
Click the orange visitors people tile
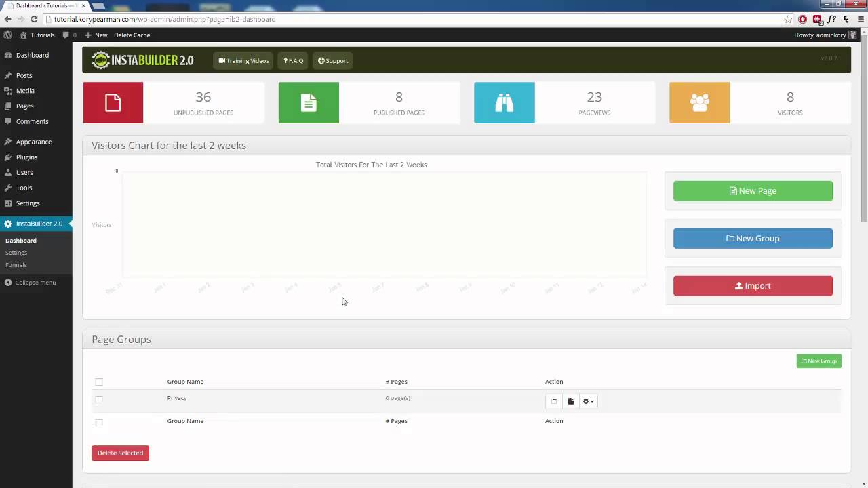[700, 103]
